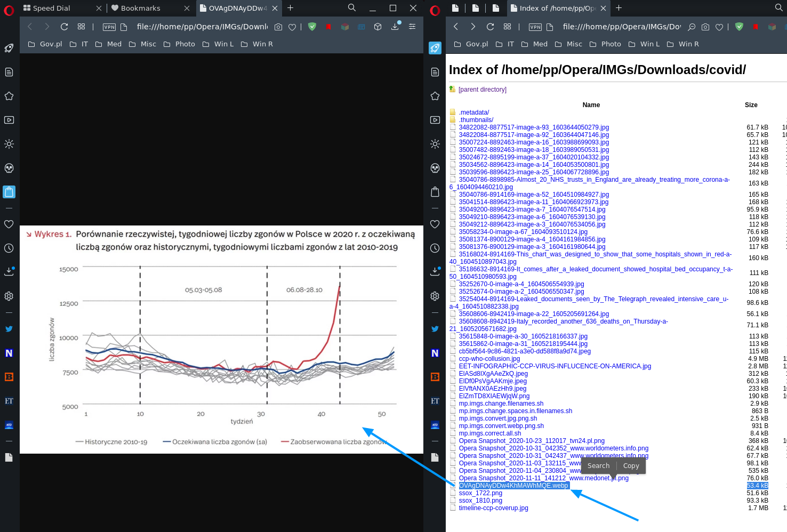Open shopping bag icon in left sidebar
The image size is (787, 532).
tap(9, 192)
